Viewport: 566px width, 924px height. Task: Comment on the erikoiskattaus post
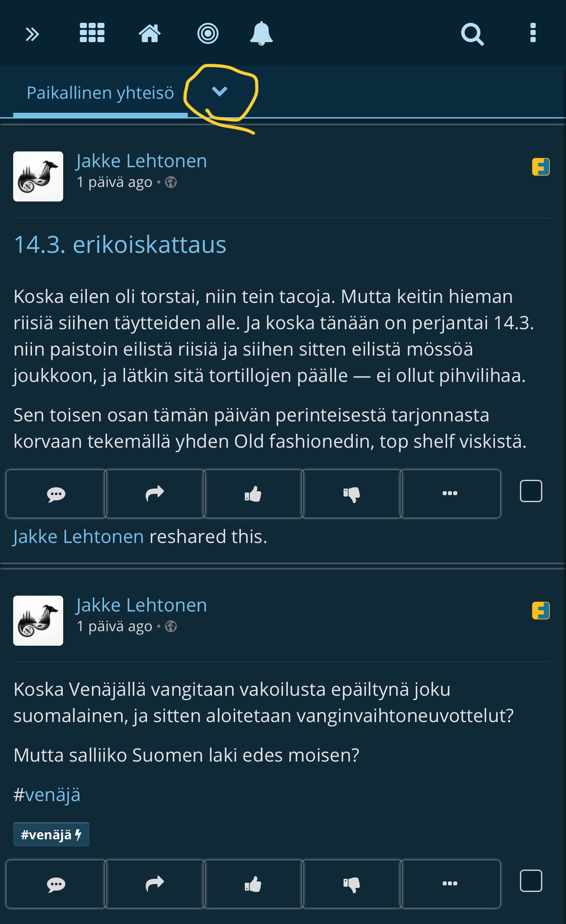click(56, 494)
